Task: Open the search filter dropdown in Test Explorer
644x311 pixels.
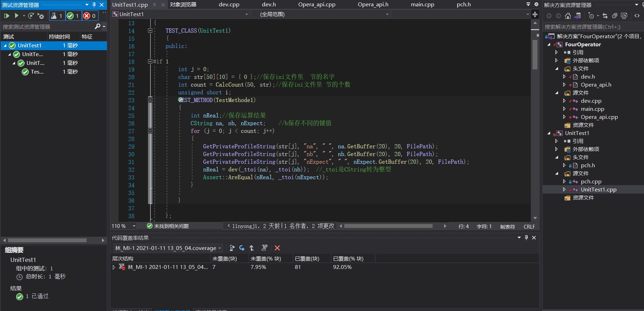Action: tap(104, 27)
